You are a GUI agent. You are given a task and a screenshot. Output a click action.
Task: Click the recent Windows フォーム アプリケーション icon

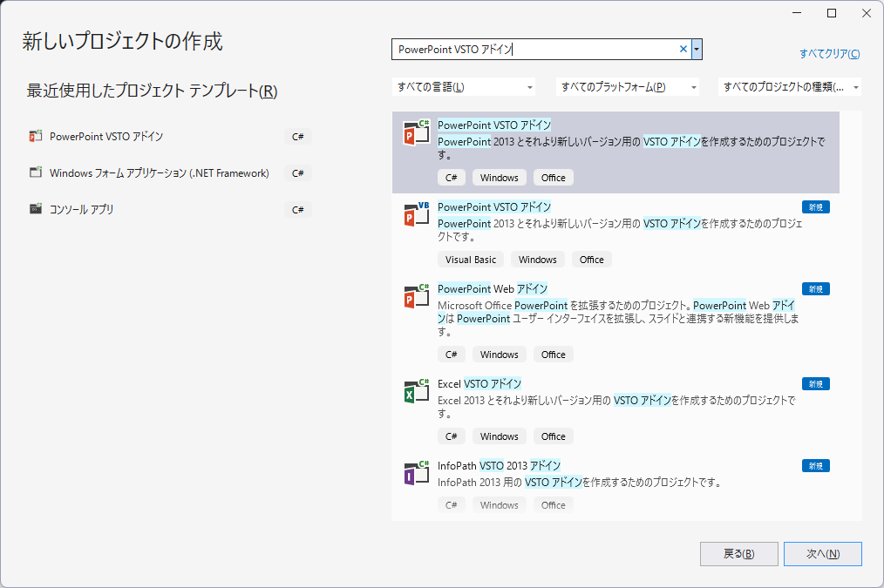(x=36, y=172)
